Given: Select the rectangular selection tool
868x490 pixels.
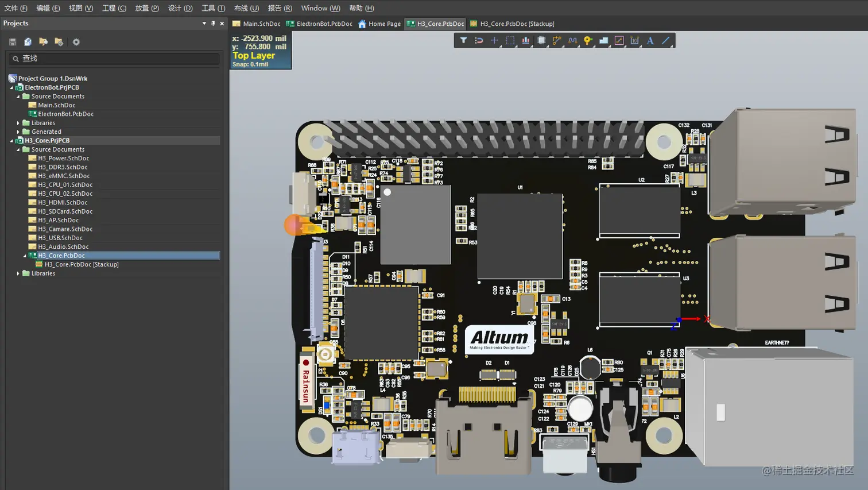Looking at the screenshot, I should point(510,41).
